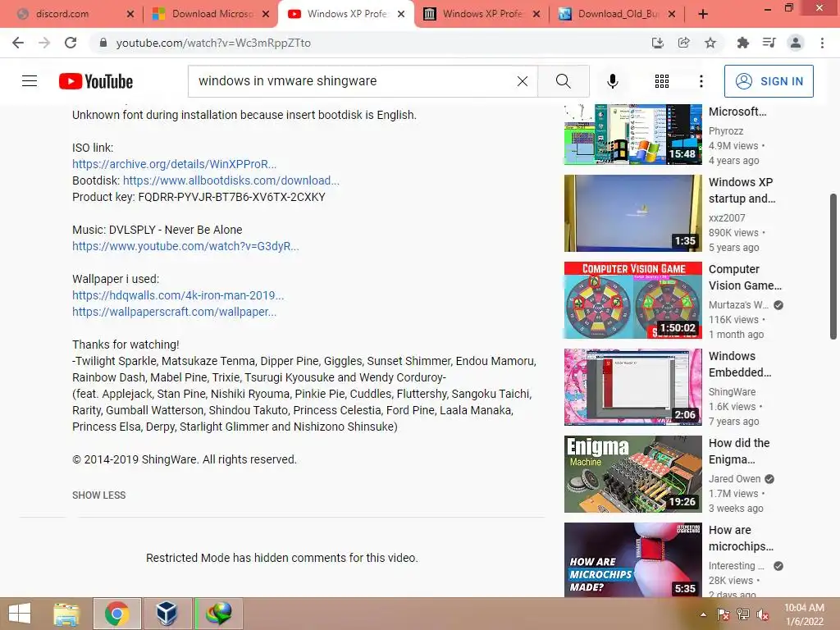Open a new browser tab
This screenshot has height=630, width=840.
coord(703,15)
